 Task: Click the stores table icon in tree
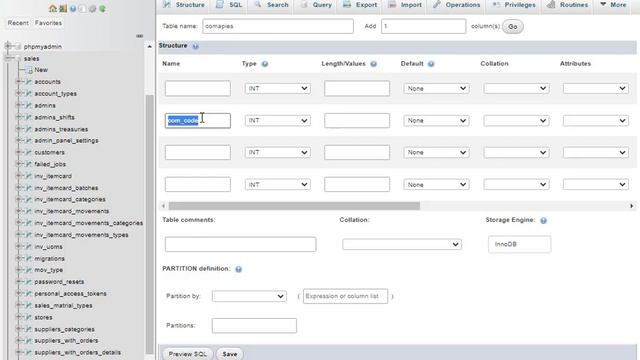(x=29, y=317)
